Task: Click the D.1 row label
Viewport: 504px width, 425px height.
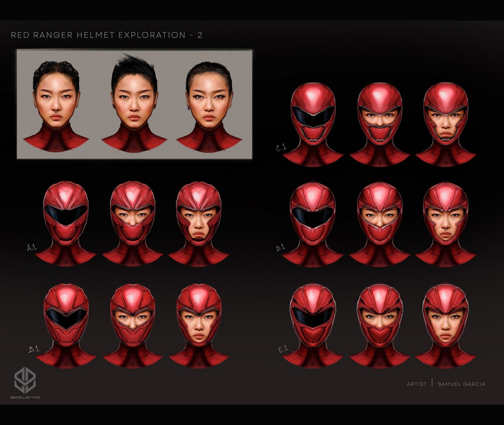Action: pos(280,248)
